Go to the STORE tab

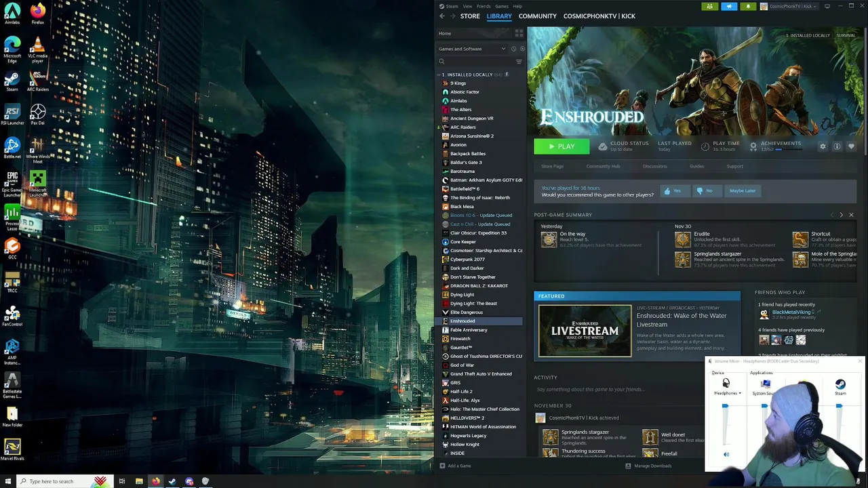[x=470, y=16]
